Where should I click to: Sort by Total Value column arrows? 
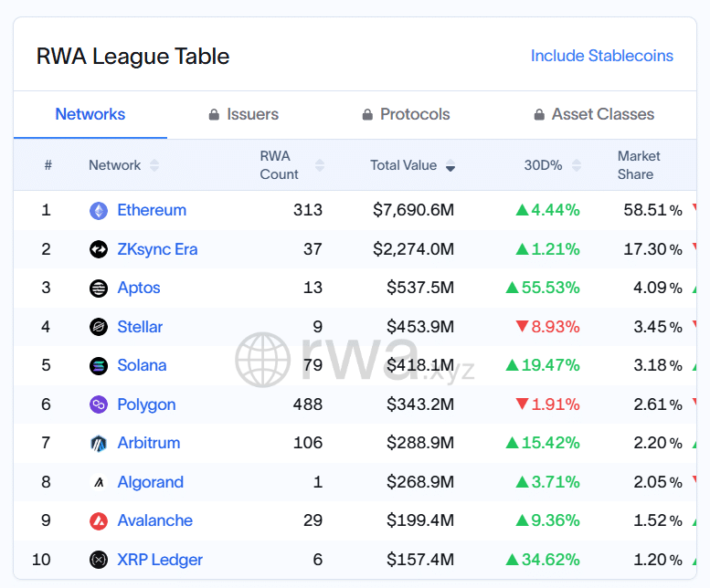click(x=450, y=165)
